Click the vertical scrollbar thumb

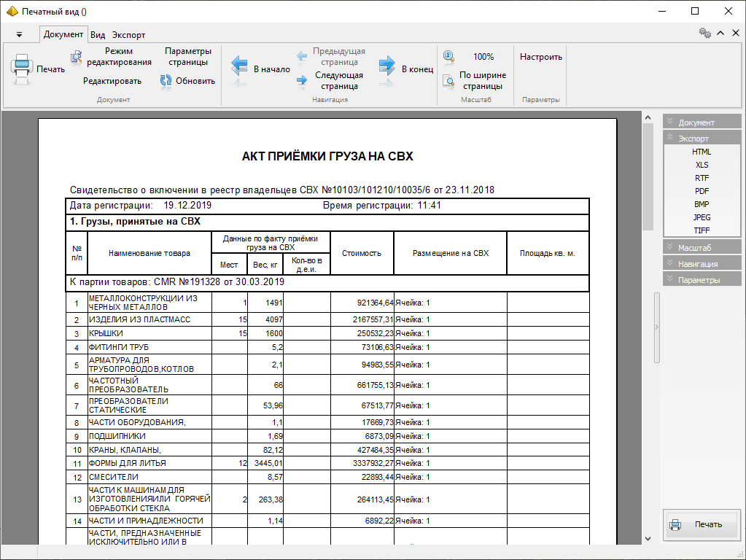tap(648, 176)
